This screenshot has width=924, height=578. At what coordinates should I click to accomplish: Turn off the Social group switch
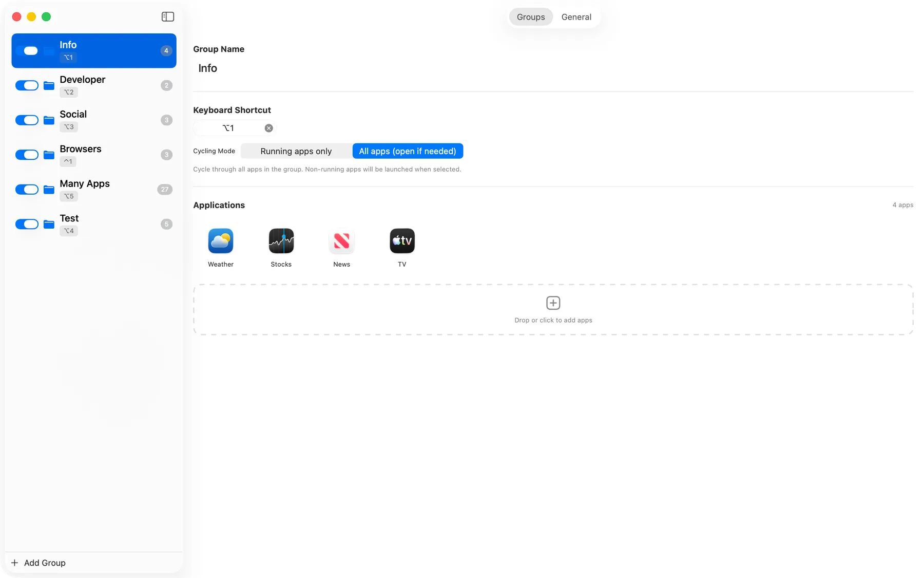tap(27, 120)
